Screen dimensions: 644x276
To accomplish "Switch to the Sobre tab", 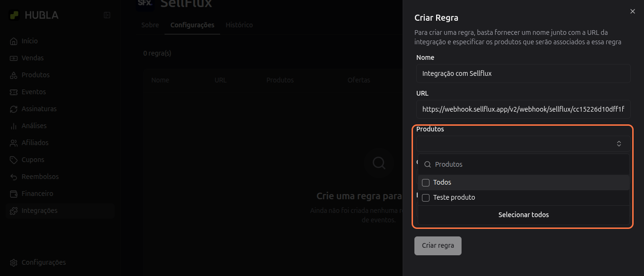I will point(150,25).
